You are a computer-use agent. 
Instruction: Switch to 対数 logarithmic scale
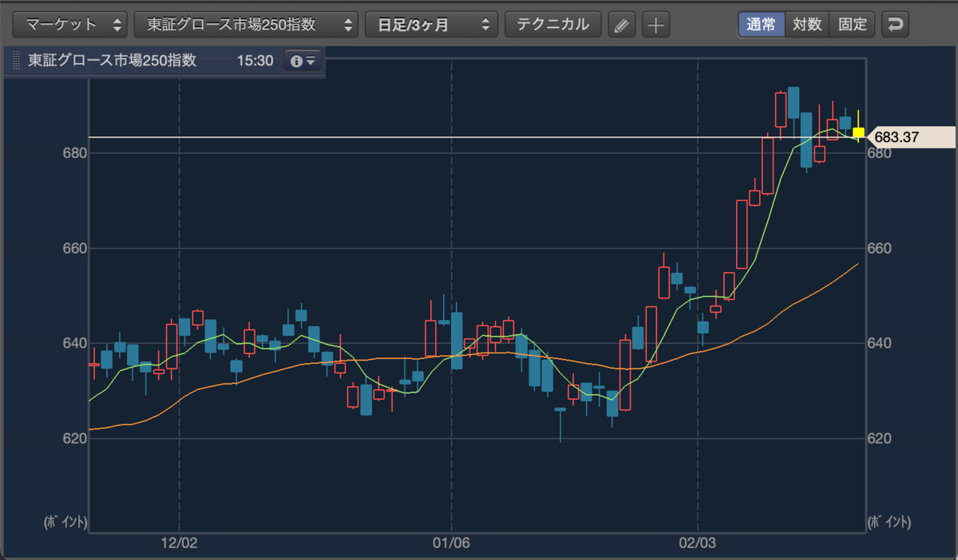click(807, 24)
